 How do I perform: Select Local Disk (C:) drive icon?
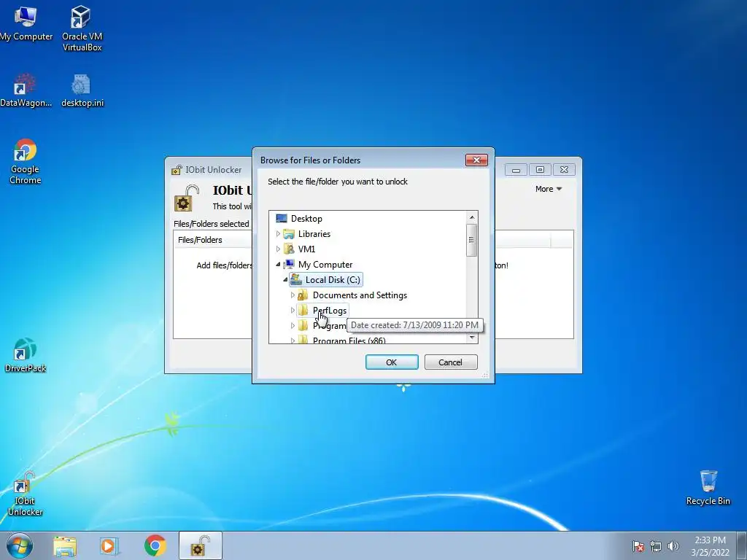pyautogui.click(x=296, y=279)
